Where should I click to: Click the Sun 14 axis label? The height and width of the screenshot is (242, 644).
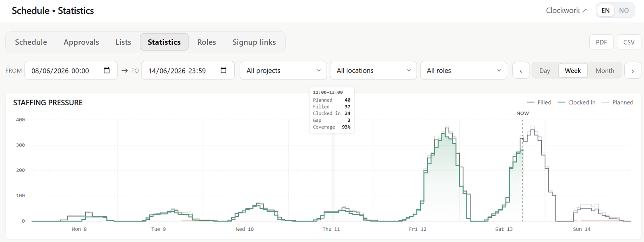click(x=582, y=229)
